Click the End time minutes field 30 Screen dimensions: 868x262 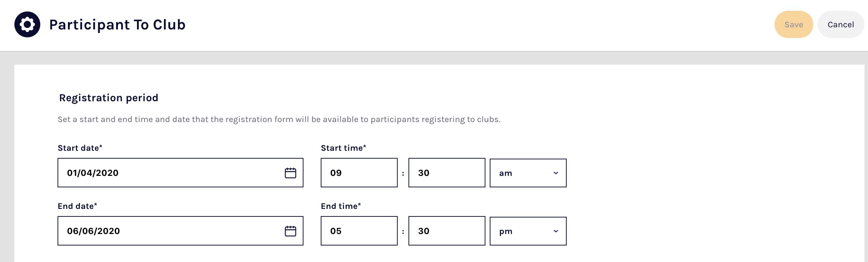[x=447, y=231]
